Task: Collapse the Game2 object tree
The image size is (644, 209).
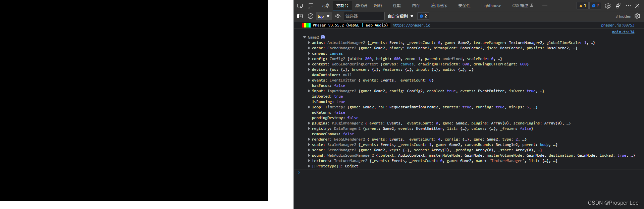Action: (305, 37)
